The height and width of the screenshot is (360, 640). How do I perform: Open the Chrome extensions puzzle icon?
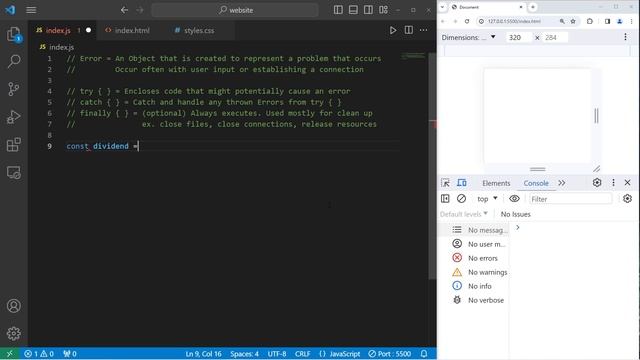pos(589,21)
